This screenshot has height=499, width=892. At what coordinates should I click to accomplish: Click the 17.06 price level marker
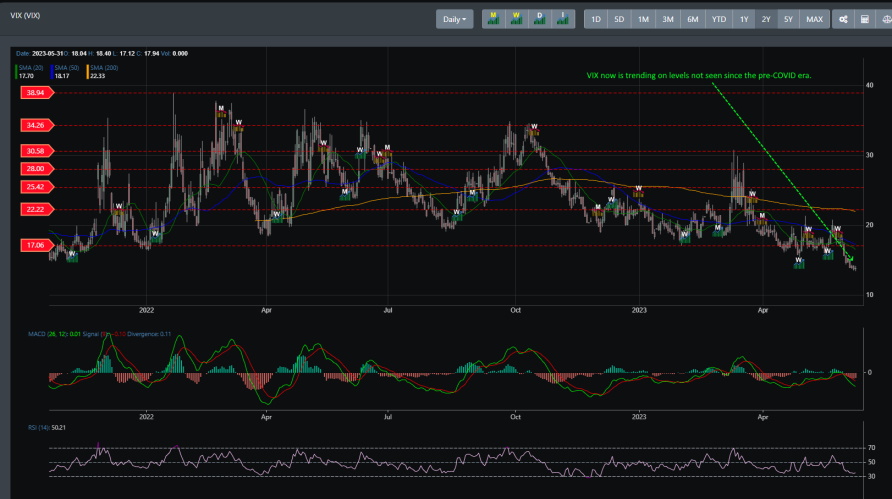pyautogui.click(x=35, y=245)
